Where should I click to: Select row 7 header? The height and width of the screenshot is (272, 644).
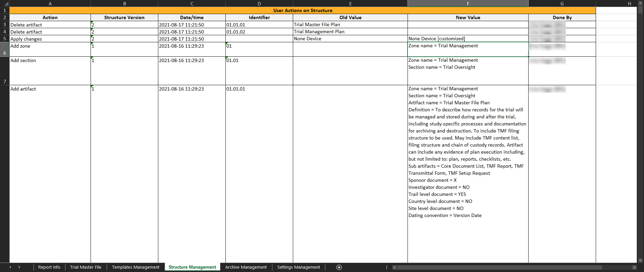(x=5, y=71)
